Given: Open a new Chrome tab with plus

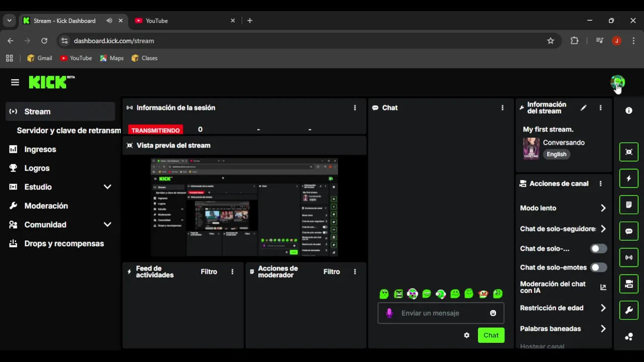Looking at the screenshot, I should coord(250,21).
